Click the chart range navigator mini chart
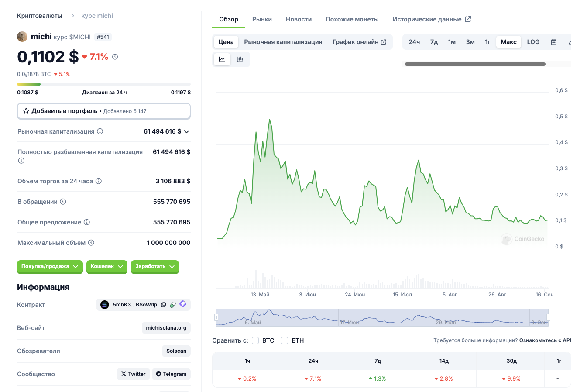The height and width of the screenshot is (392, 587). coord(382,317)
